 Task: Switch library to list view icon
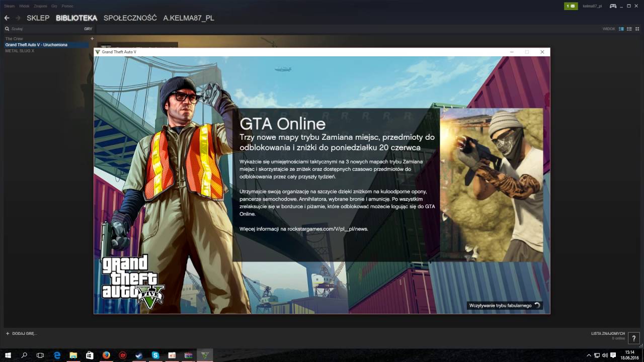tap(629, 29)
